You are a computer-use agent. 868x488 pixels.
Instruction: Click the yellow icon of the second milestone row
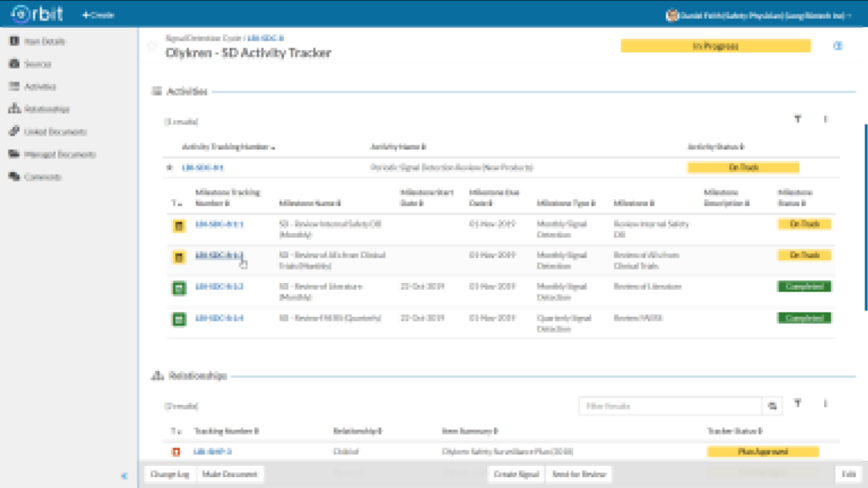[x=179, y=257]
